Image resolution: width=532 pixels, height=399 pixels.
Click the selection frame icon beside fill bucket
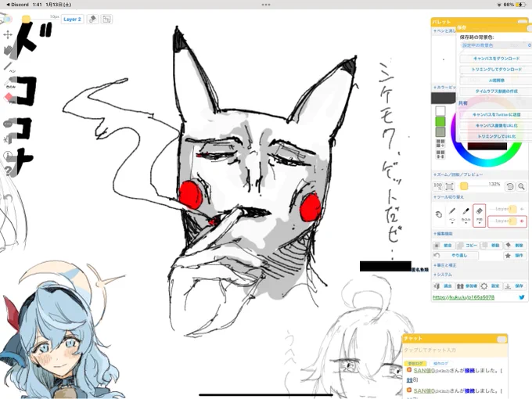coord(106,20)
